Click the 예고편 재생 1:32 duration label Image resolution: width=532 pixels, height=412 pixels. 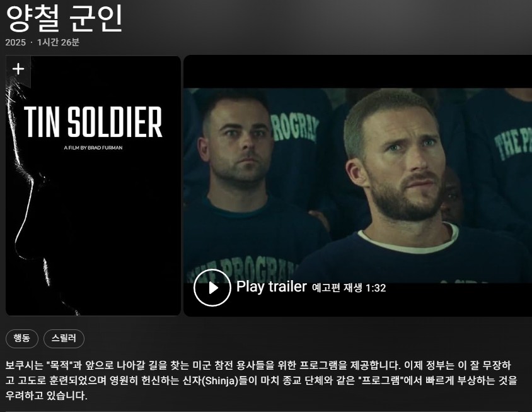[x=349, y=288]
